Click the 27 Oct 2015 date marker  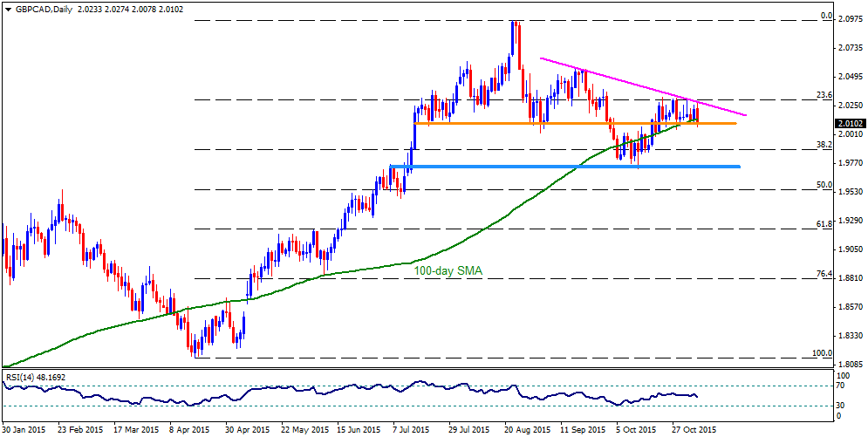click(x=696, y=428)
